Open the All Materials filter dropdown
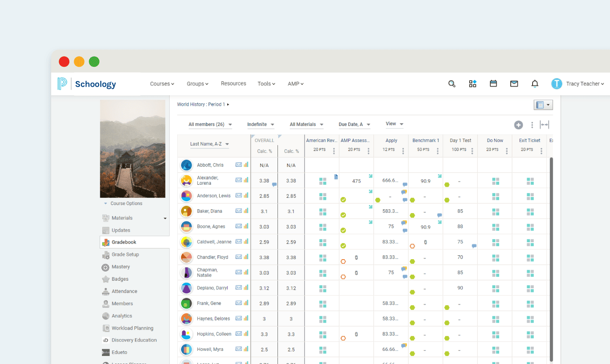This screenshot has width=610, height=364. click(306, 124)
